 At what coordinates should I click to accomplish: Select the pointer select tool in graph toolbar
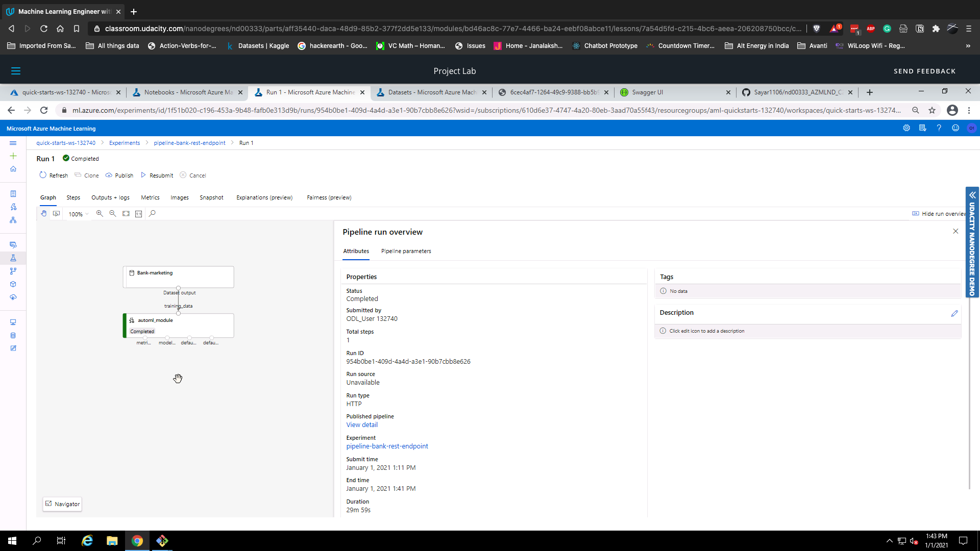[57, 214]
